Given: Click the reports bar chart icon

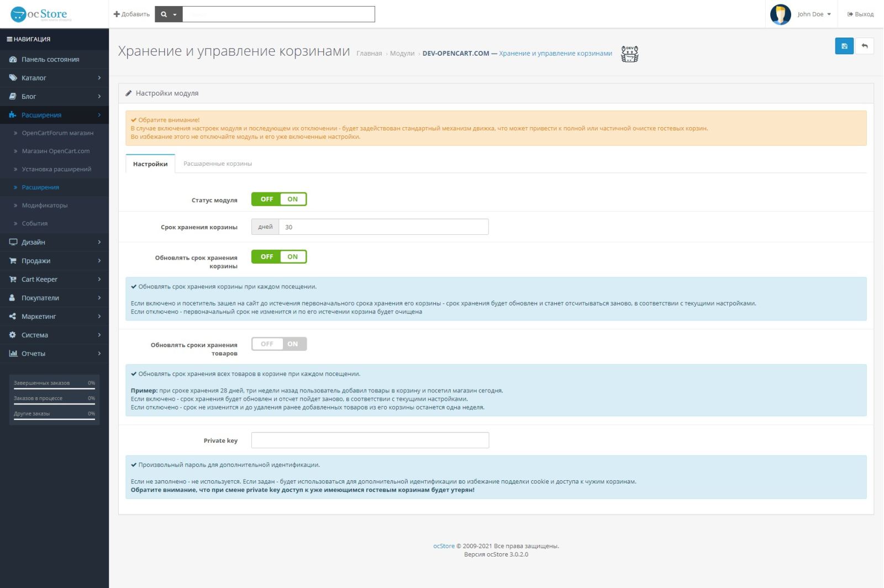Looking at the screenshot, I should 13,354.
